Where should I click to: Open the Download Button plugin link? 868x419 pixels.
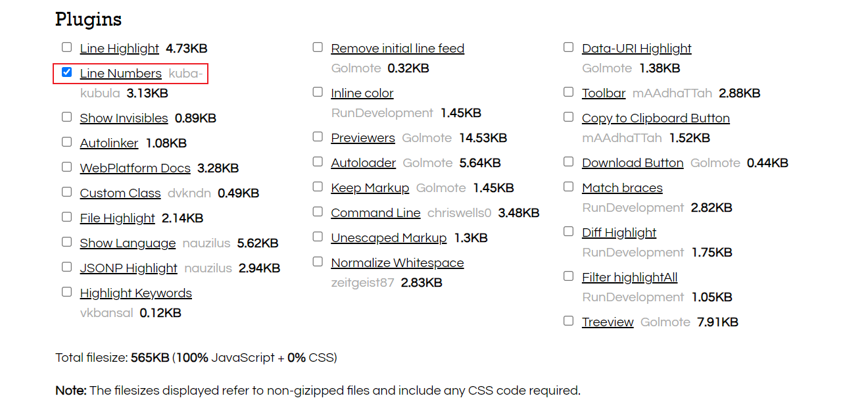coord(633,163)
